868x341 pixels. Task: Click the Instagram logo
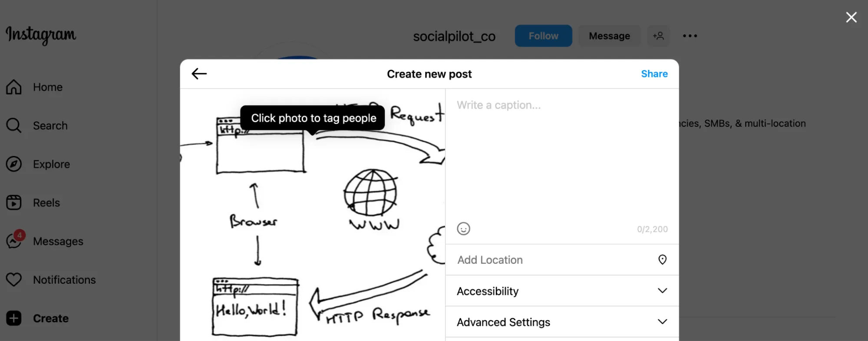[x=41, y=35]
